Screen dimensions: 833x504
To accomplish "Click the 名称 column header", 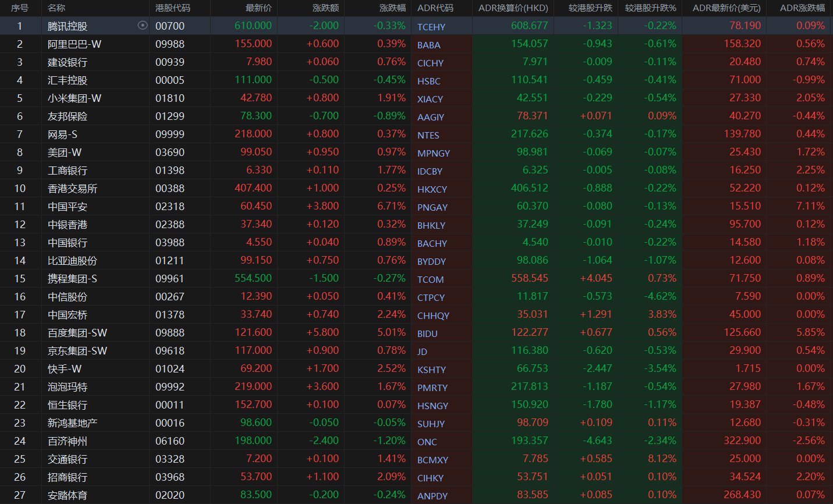I will click(x=56, y=8).
